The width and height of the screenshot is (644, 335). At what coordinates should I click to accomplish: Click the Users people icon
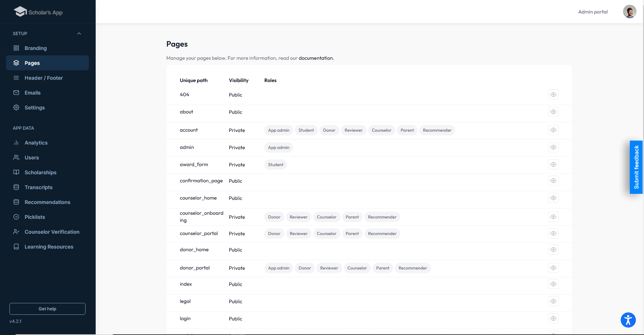click(x=16, y=157)
